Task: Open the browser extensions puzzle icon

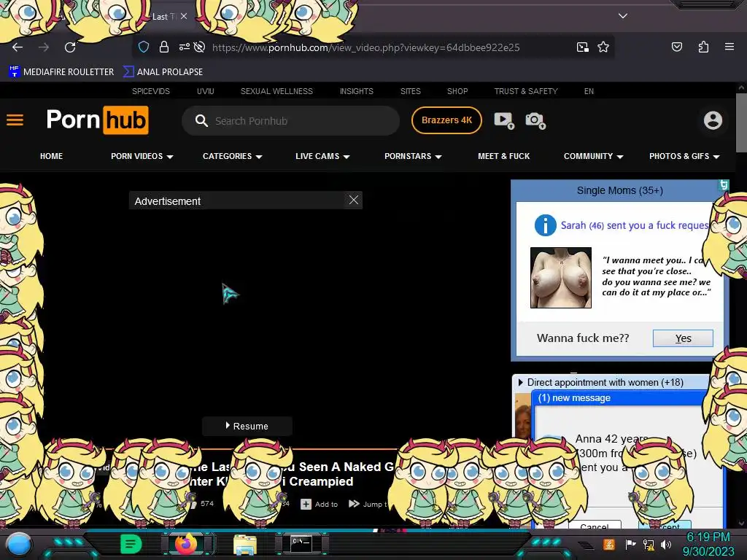Action: [x=703, y=47]
